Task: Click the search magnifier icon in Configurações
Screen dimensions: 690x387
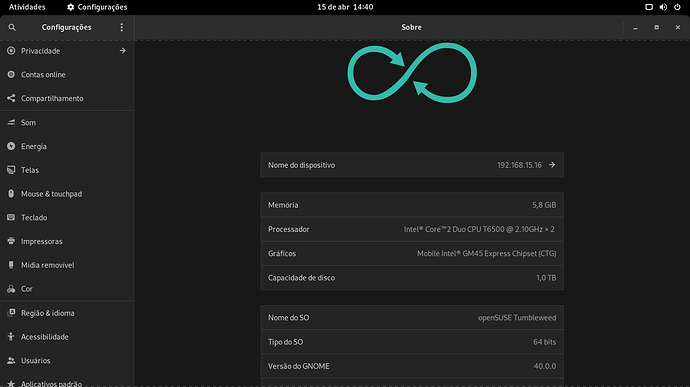Action: (12, 27)
